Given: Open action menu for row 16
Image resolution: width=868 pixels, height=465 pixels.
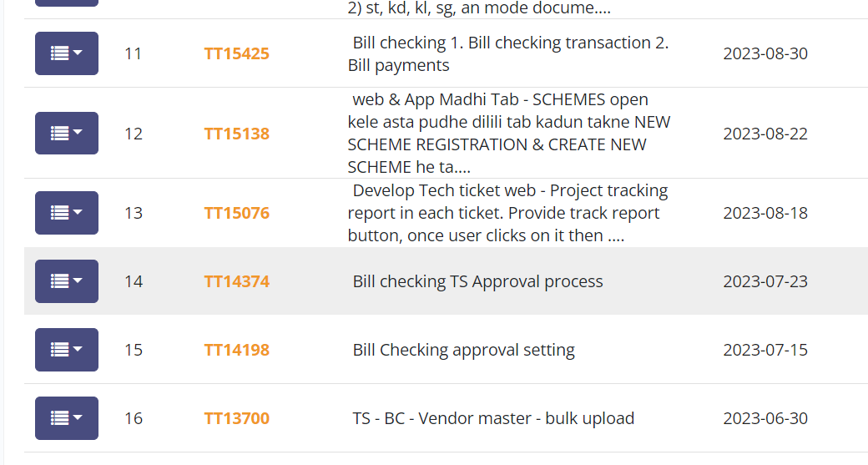Looking at the screenshot, I should (x=67, y=418).
